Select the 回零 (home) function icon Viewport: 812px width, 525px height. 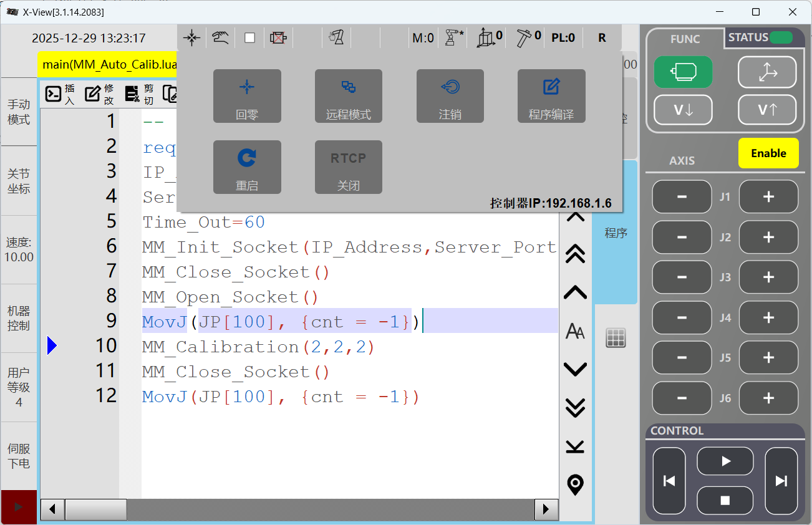(247, 96)
